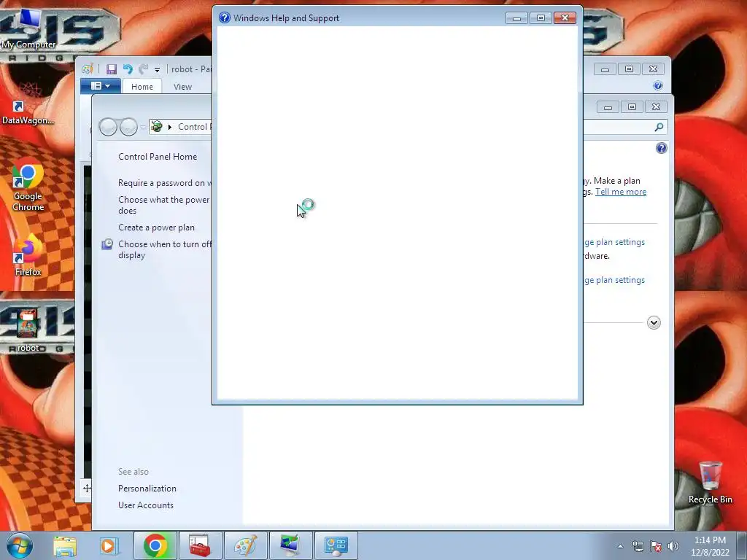Minimize the Windows Help and Support window
The image size is (747, 560).
click(x=516, y=18)
